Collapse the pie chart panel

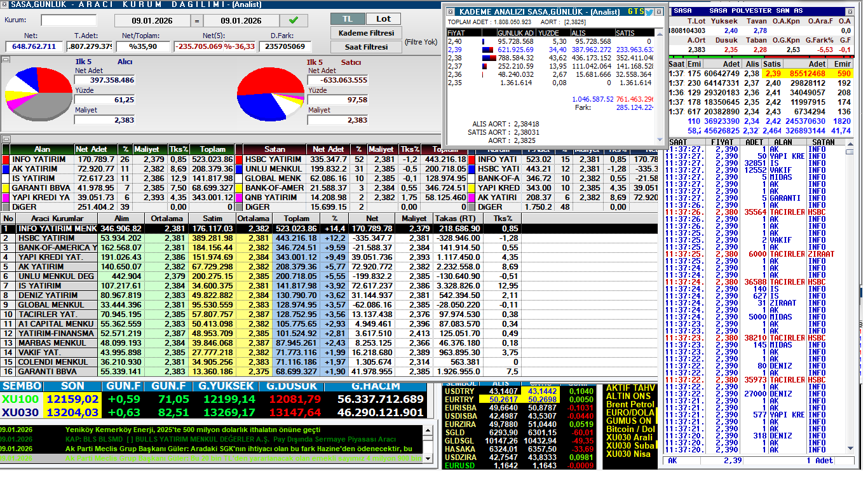[6, 60]
